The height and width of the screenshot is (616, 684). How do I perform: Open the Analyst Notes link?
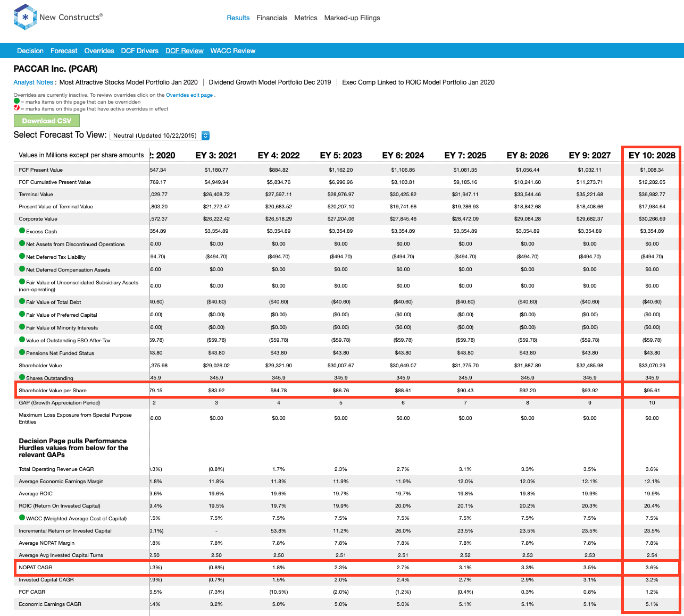click(x=34, y=82)
